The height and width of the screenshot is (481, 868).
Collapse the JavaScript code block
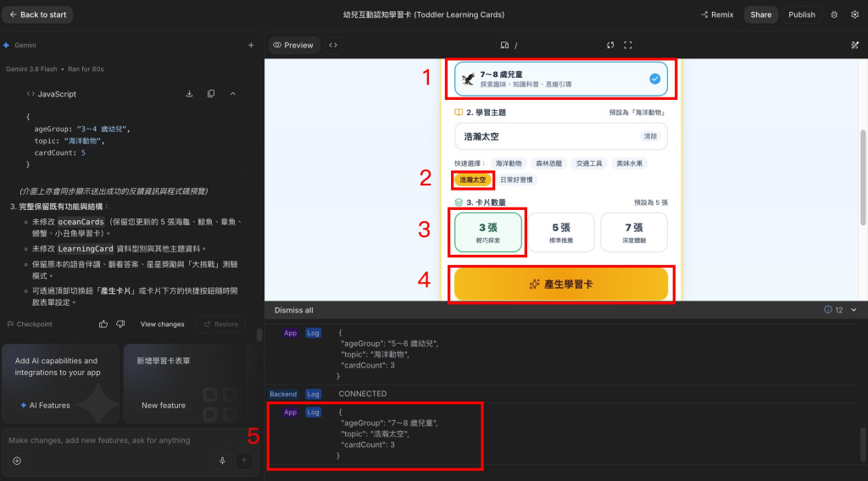tap(233, 94)
